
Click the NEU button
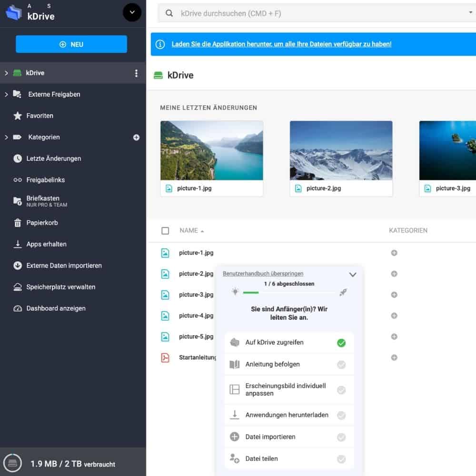[x=71, y=44]
